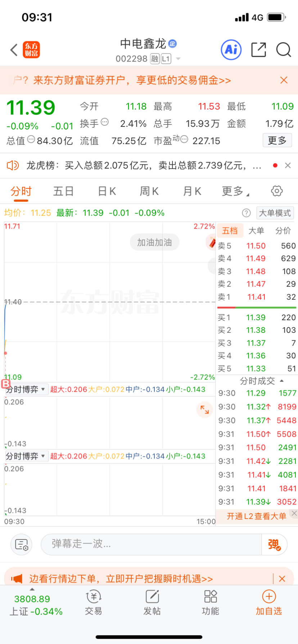This screenshot has height=644, width=298.
Task: Switch to the 月K chart tab
Action: click(x=192, y=191)
